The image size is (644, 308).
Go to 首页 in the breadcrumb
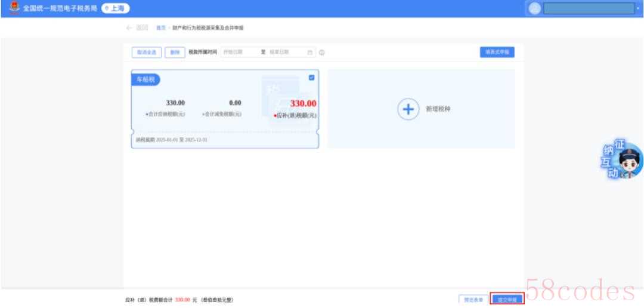[160, 28]
